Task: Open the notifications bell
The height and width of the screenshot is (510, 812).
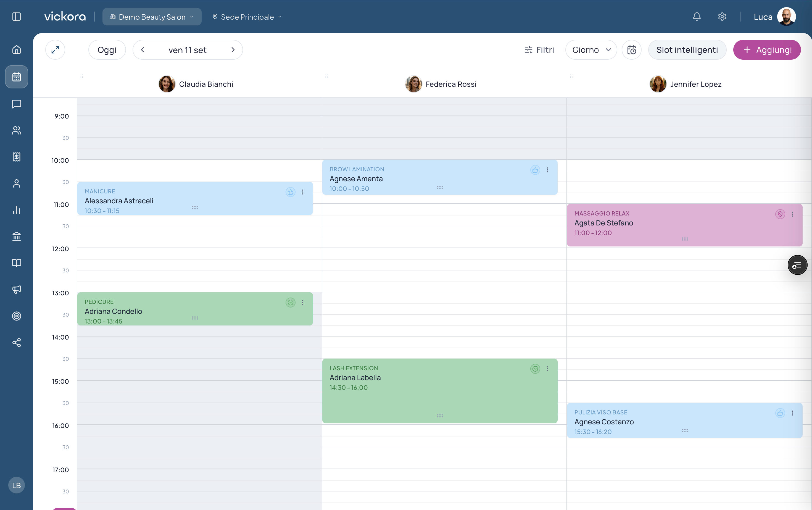Action: (697, 17)
